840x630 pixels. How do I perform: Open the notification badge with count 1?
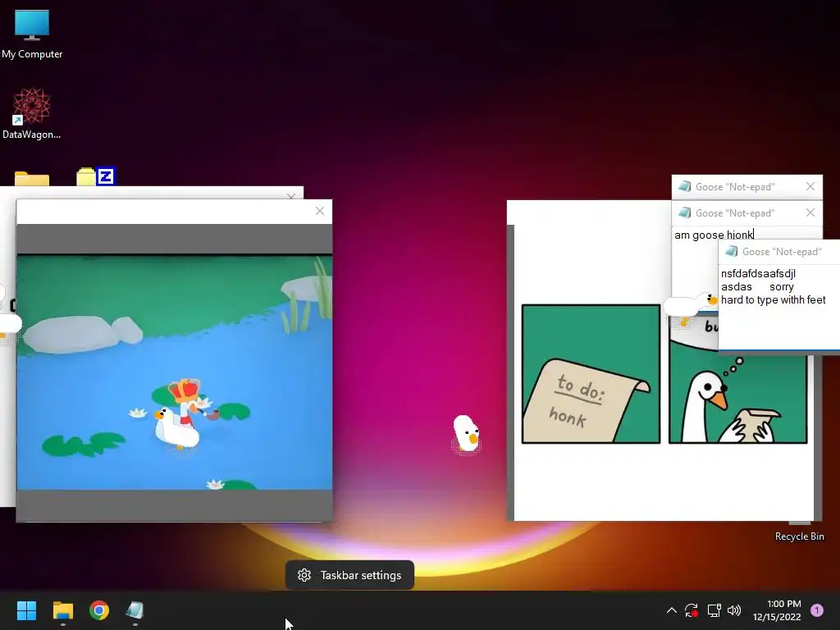click(817, 610)
